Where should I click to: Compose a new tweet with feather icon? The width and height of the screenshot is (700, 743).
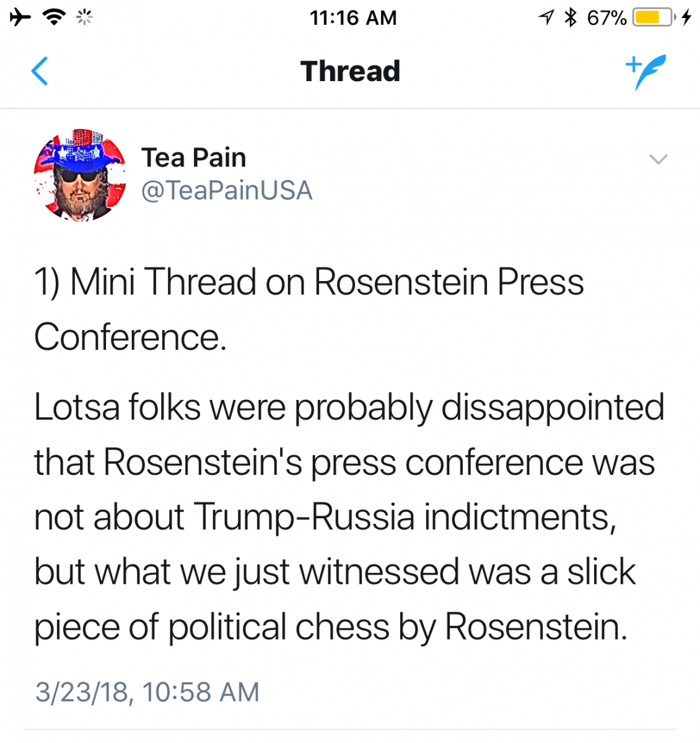point(645,71)
